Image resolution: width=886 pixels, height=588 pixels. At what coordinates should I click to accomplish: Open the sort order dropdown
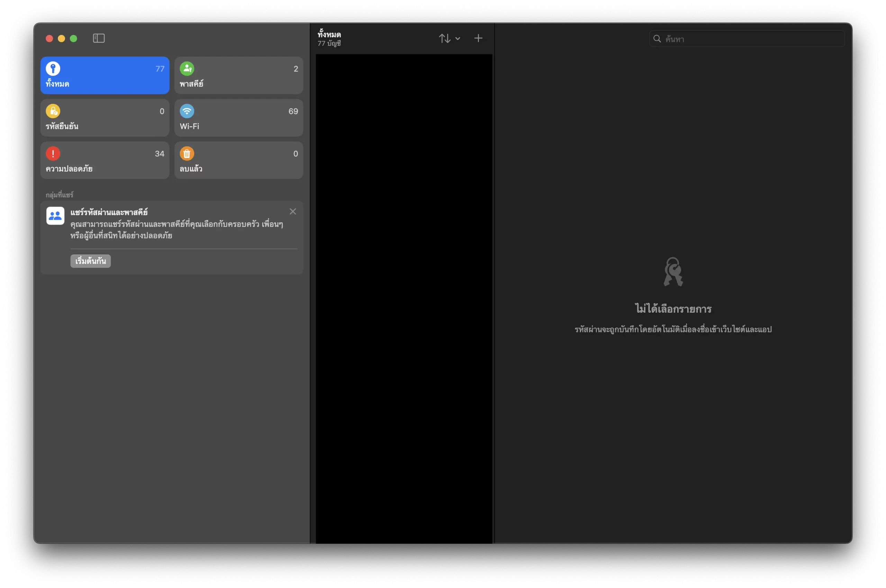pos(445,38)
